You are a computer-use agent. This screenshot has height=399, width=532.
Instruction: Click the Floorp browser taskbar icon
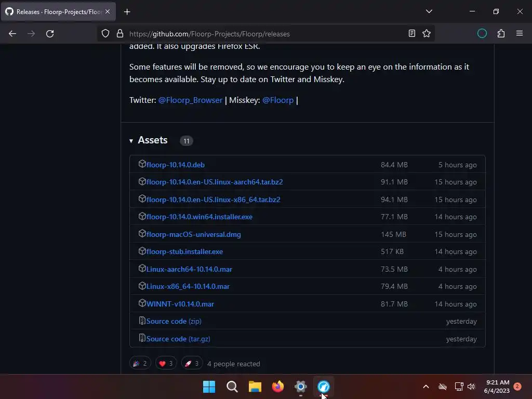323,387
